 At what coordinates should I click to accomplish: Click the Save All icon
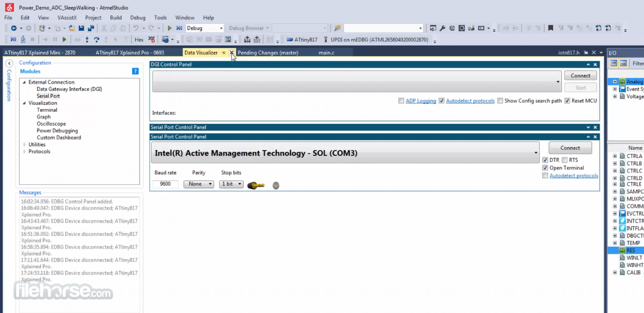(91, 28)
